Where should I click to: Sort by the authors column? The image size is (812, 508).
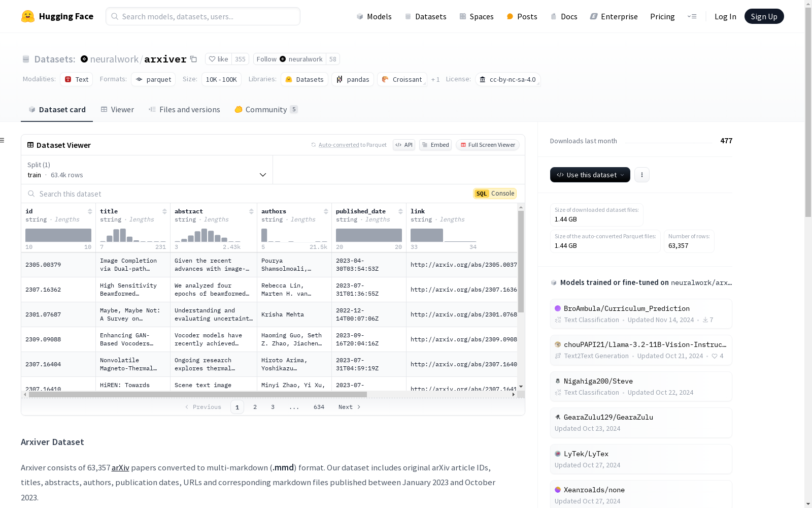(326, 211)
